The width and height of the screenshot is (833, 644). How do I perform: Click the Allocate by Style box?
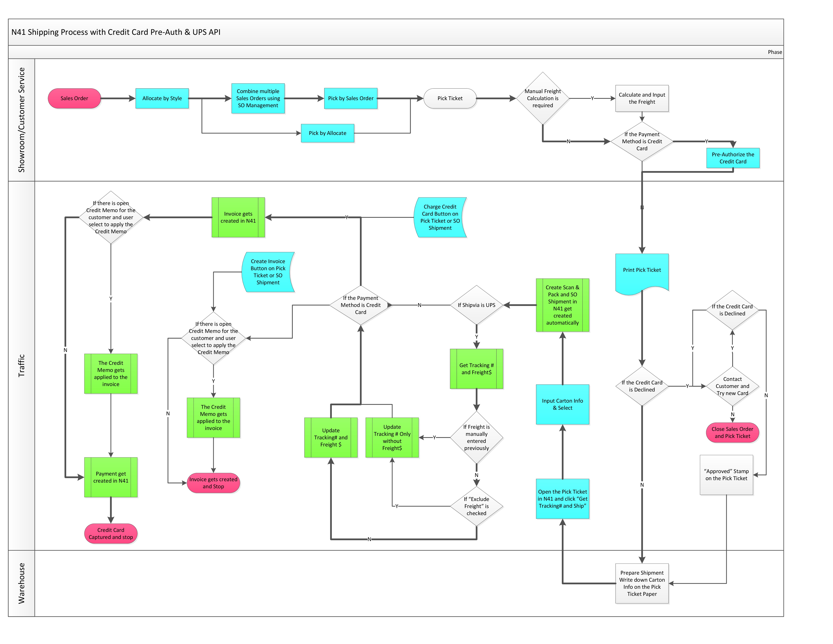(162, 98)
